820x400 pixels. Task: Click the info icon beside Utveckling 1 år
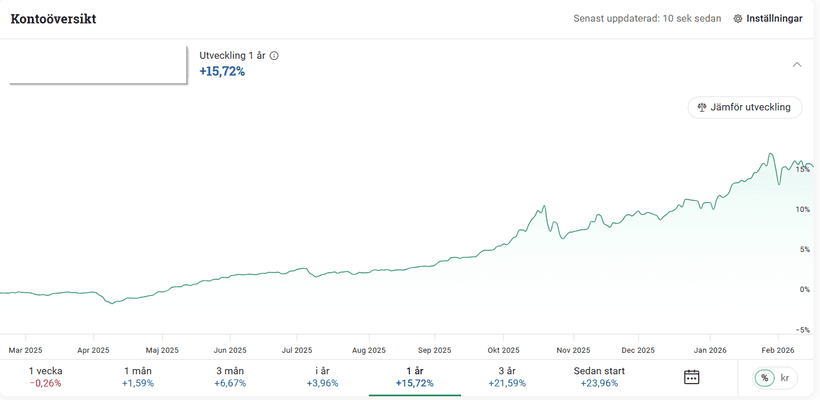coord(274,56)
